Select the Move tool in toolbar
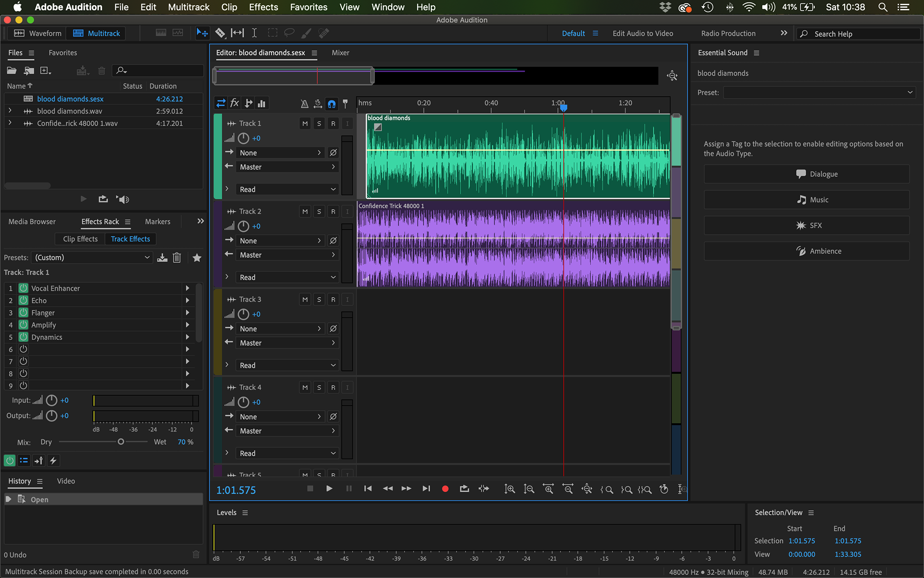 point(202,33)
